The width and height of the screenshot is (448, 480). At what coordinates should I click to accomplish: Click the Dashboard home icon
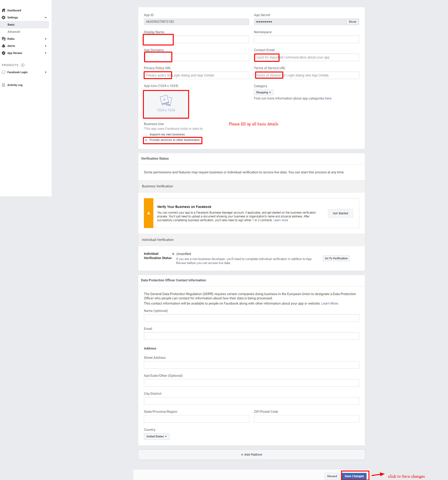[x=4, y=10]
